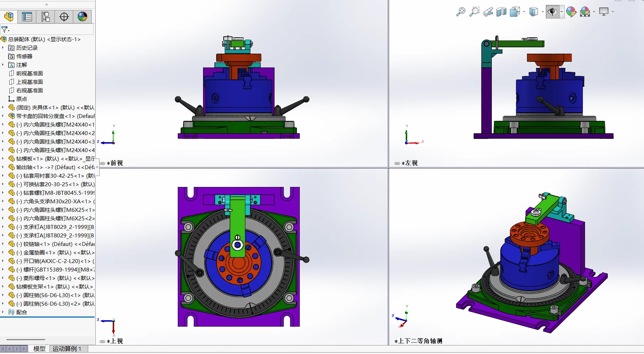Open the ConfigurationManager tab
The image size is (644, 354).
click(x=46, y=17)
